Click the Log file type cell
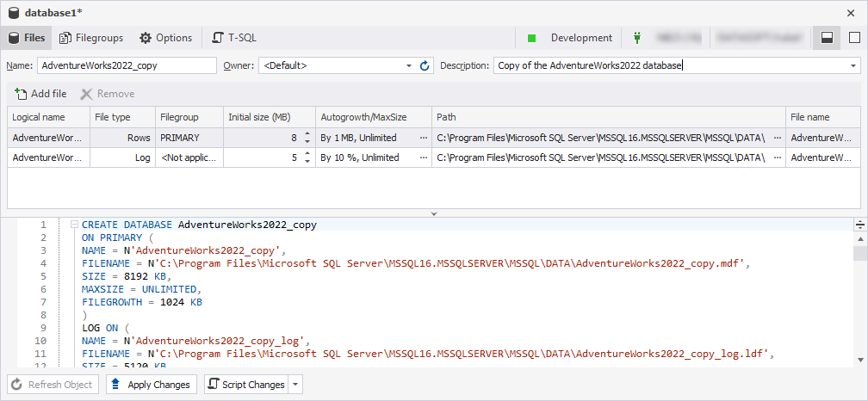The width and height of the screenshot is (868, 401). point(122,157)
